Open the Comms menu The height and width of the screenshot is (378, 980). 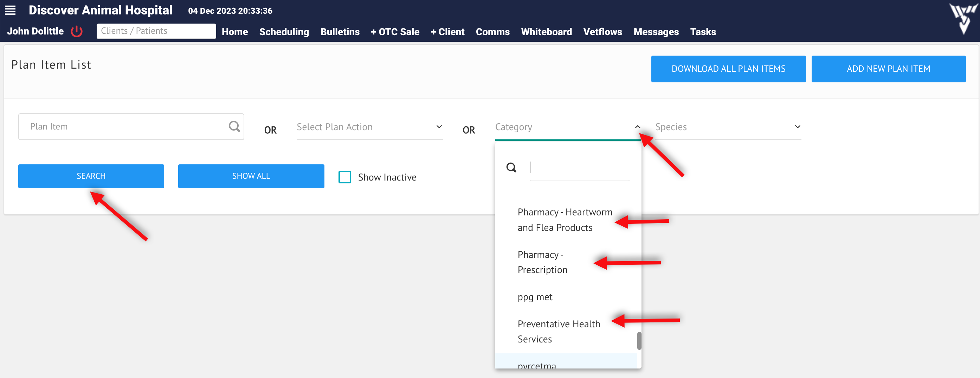tap(493, 32)
